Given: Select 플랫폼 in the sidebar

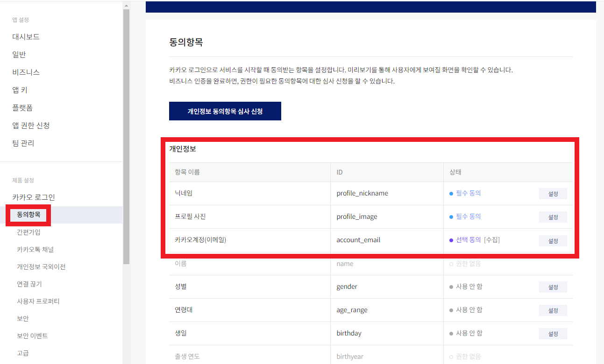Looking at the screenshot, I should tap(22, 108).
